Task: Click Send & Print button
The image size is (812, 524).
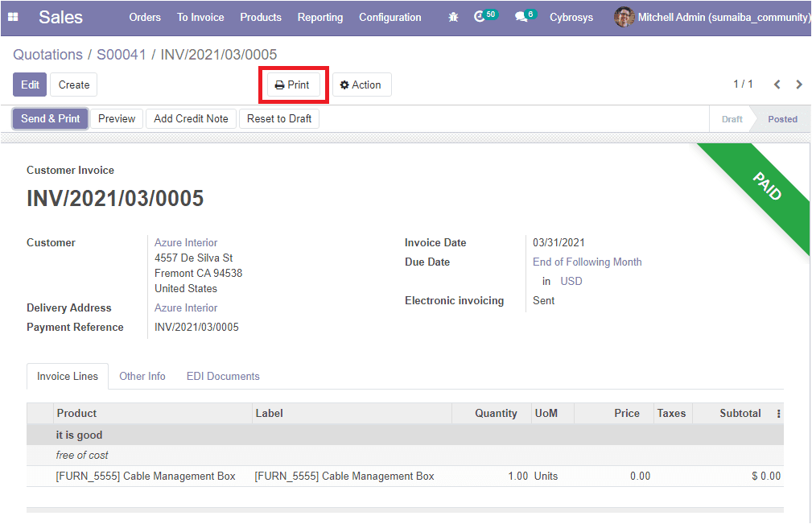Action: (50, 118)
